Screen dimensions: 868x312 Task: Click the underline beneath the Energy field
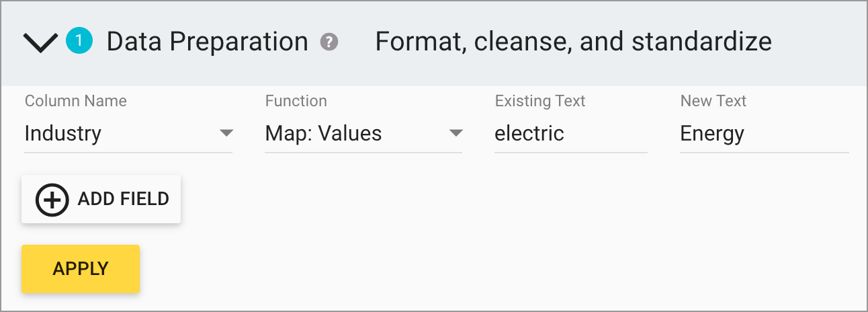point(765,153)
